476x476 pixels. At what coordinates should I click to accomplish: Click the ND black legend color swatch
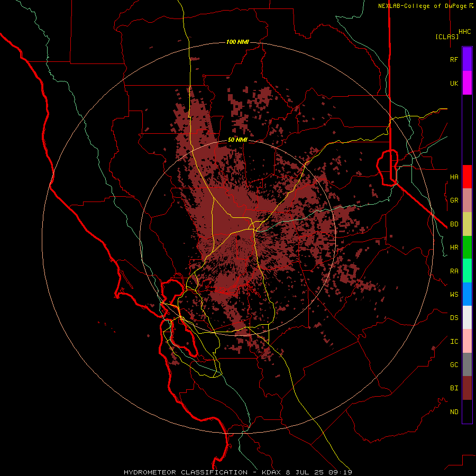click(467, 411)
